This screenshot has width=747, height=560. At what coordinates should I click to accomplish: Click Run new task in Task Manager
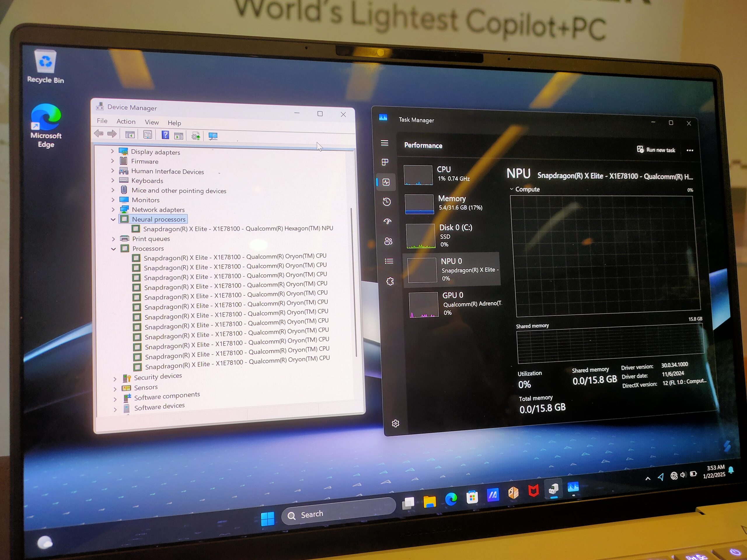pos(656,150)
